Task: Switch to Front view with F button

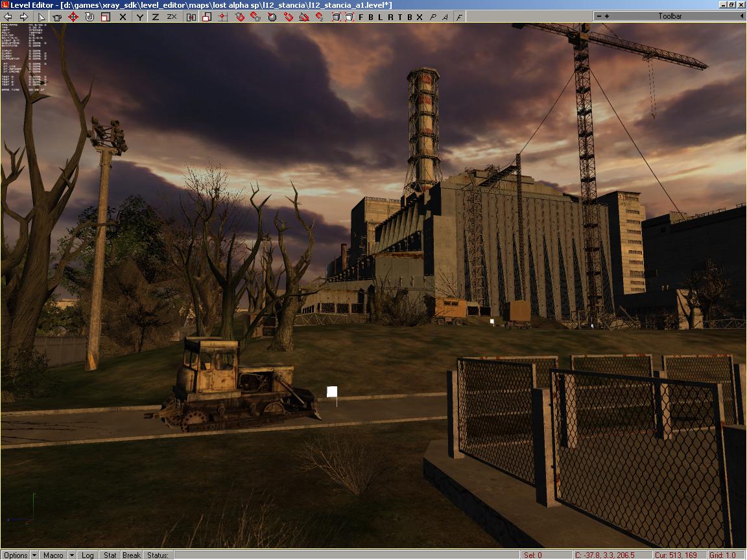Action: click(x=361, y=17)
